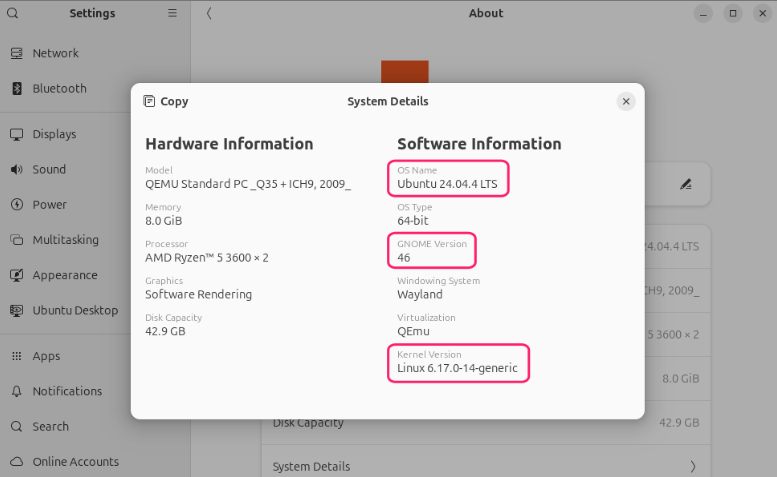777x477 pixels.
Task: Click the Online Accounts cloud icon
Action: click(16, 462)
